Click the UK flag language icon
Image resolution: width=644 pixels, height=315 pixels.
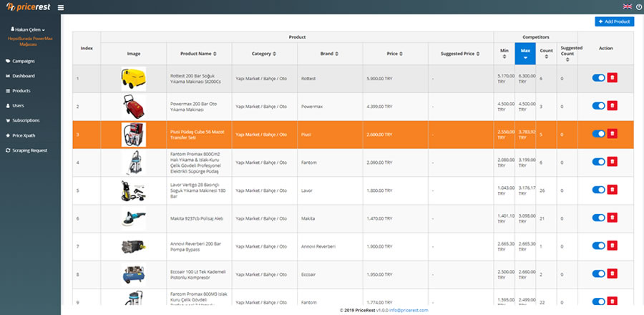[x=627, y=6]
